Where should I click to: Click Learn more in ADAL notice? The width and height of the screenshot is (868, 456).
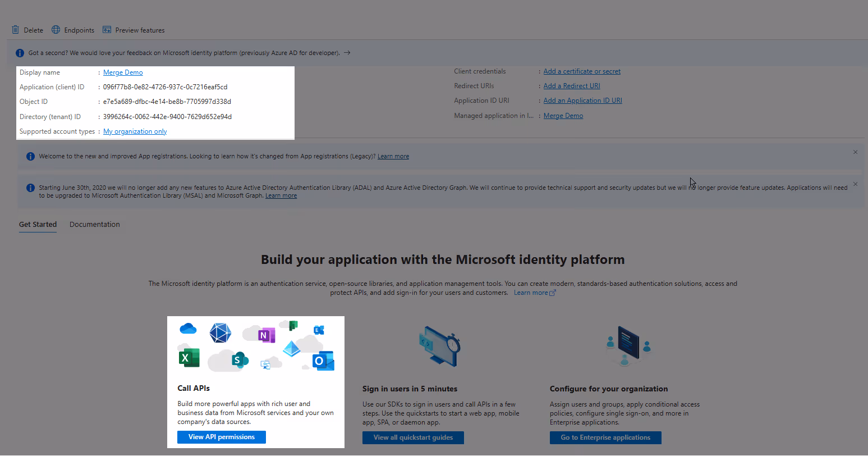(x=281, y=195)
